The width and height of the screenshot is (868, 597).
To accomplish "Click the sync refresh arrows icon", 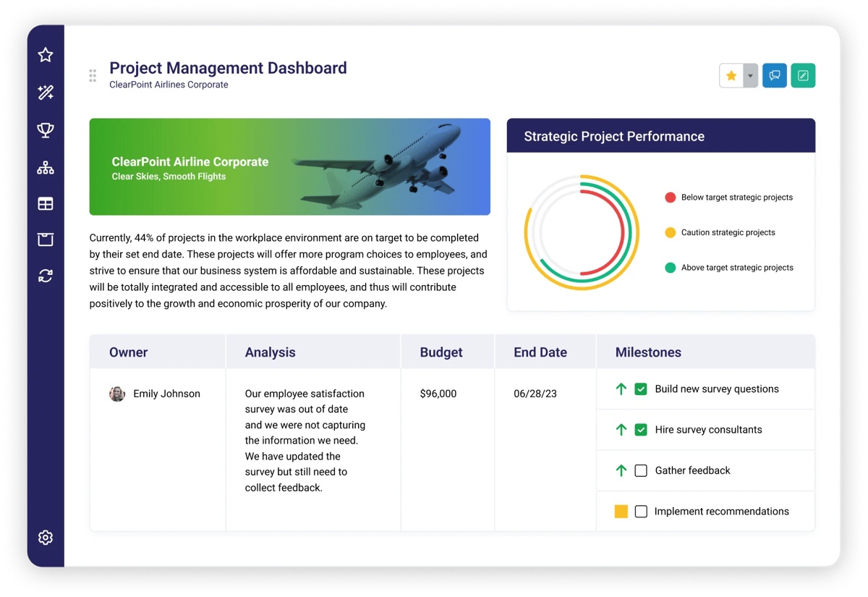I will point(46,276).
